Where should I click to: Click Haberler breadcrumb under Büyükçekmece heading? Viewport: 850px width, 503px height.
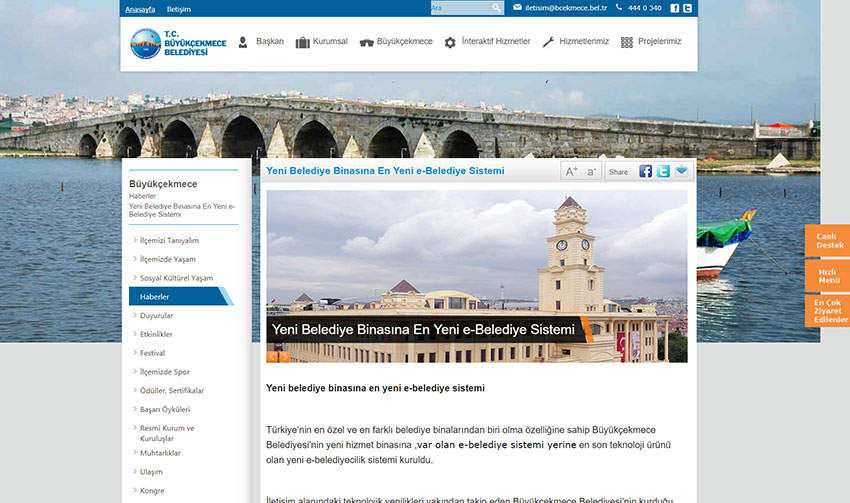[x=142, y=196]
